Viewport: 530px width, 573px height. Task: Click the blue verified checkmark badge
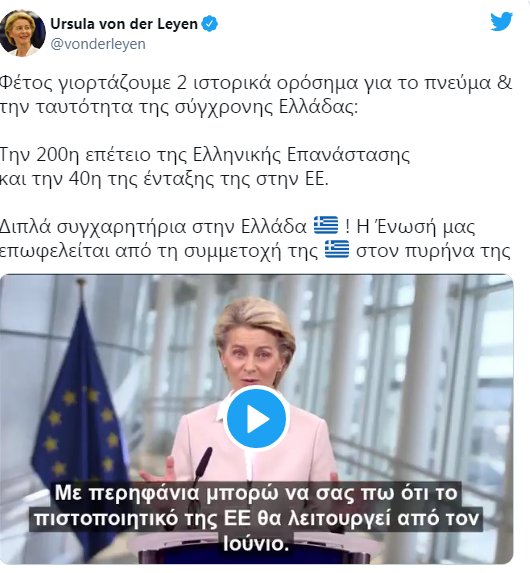pyautogui.click(x=210, y=24)
